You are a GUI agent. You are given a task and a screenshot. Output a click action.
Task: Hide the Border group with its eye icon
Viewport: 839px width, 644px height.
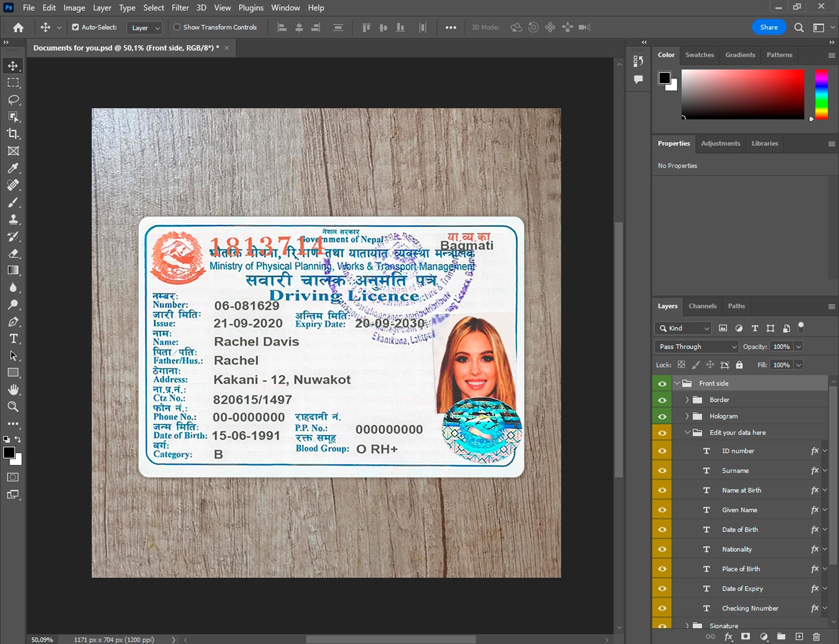[x=662, y=400]
